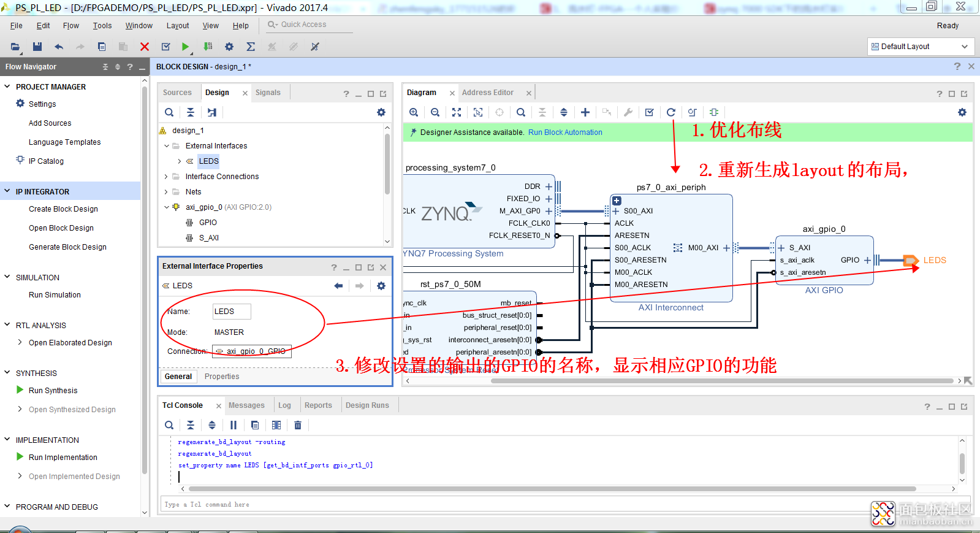The height and width of the screenshot is (533, 980).
Task: Open Diagram settings gear at right
Action: click(x=962, y=112)
